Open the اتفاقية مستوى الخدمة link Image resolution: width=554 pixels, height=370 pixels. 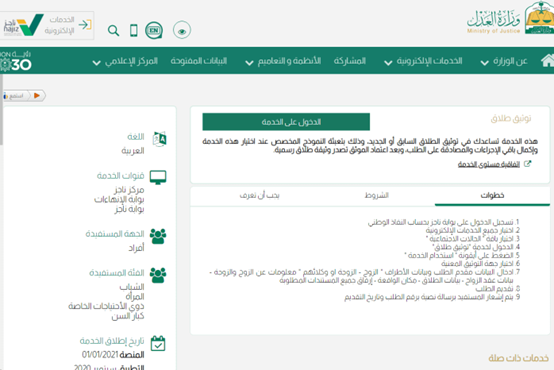click(x=489, y=164)
